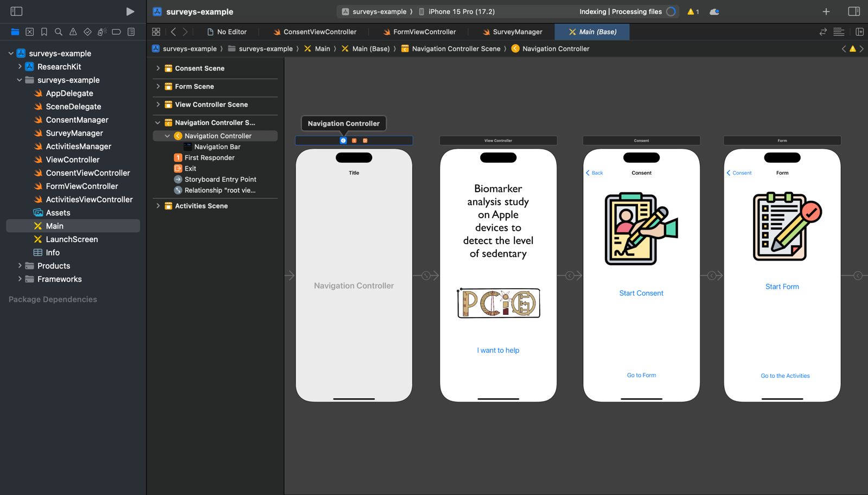Viewport: 868px width, 495px height.
Task: Open the Issue navigator warning icon
Action: [x=73, y=32]
